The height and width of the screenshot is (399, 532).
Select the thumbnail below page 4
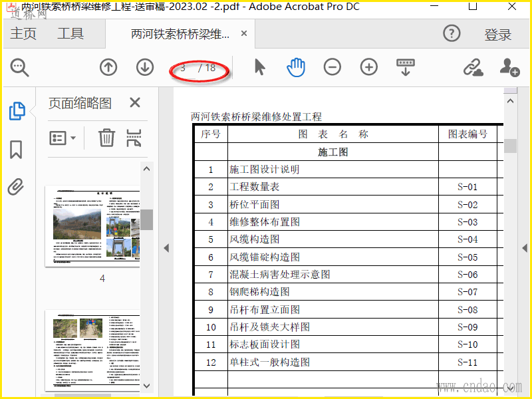92,350
